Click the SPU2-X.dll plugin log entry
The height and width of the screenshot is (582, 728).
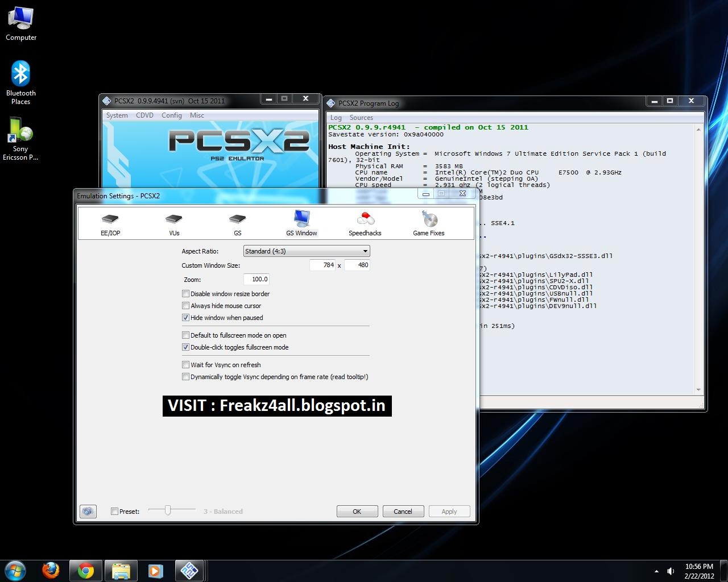[535, 281]
